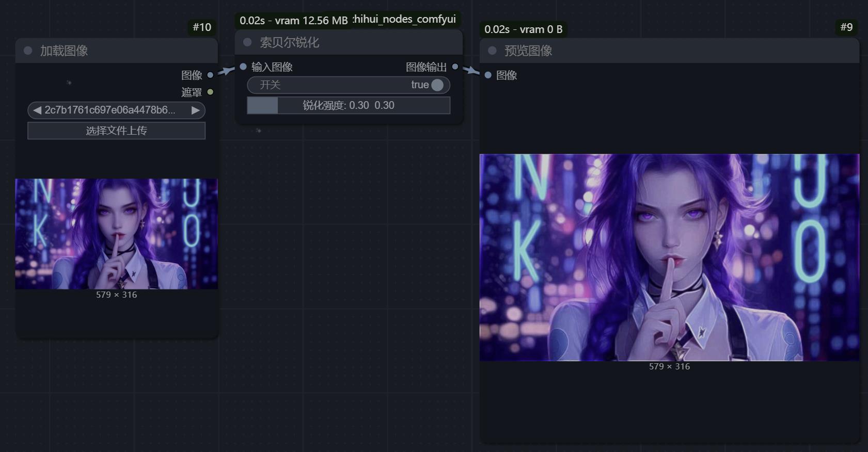The width and height of the screenshot is (868, 452).
Task: Select the 预览图像 node title
Action: pyautogui.click(x=528, y=51)
